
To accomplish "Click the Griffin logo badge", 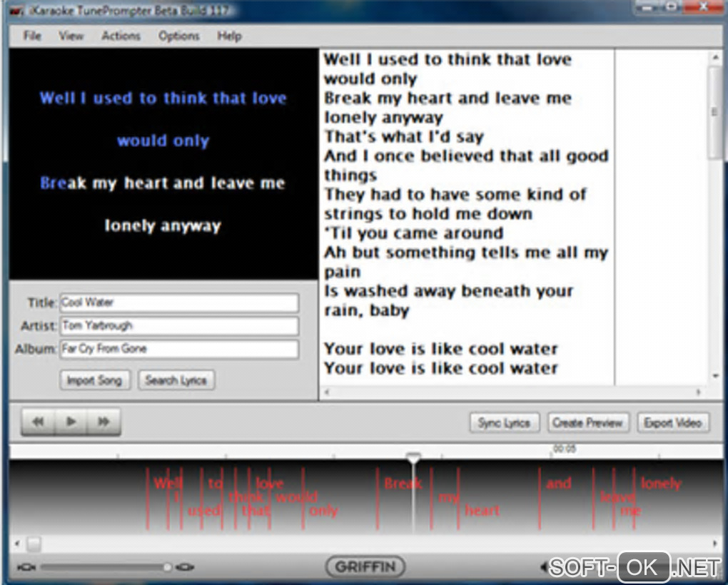I will coord(365,566).
